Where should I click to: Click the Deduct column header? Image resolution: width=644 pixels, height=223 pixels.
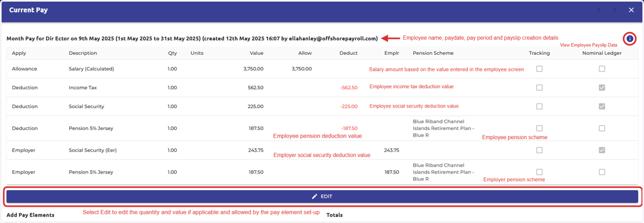tap(348, 53)
